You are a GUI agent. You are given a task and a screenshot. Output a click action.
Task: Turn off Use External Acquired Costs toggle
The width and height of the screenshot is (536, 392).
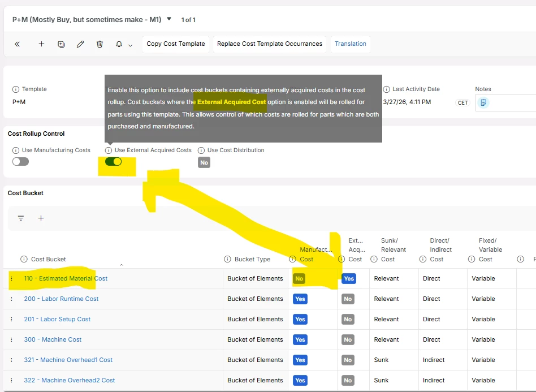tap(114, 162)
